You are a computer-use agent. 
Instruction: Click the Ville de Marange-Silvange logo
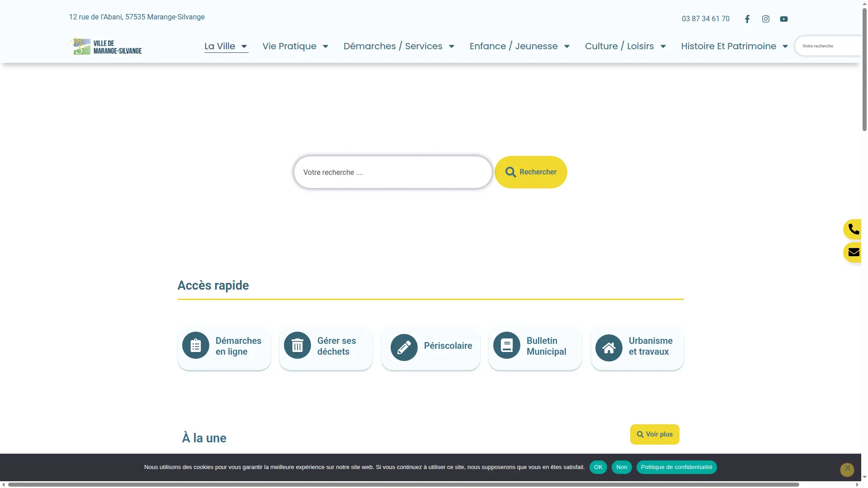click(105, 46)
